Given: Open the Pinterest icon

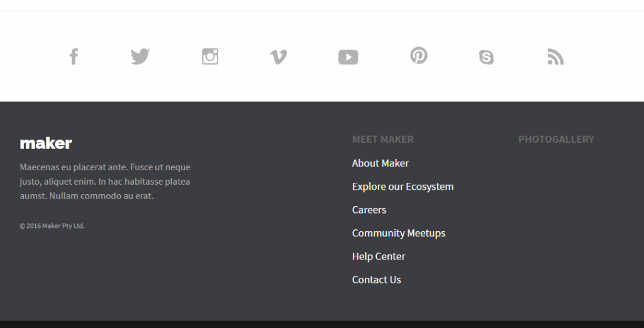Looking at the screenshot, I should coord(419,55).
